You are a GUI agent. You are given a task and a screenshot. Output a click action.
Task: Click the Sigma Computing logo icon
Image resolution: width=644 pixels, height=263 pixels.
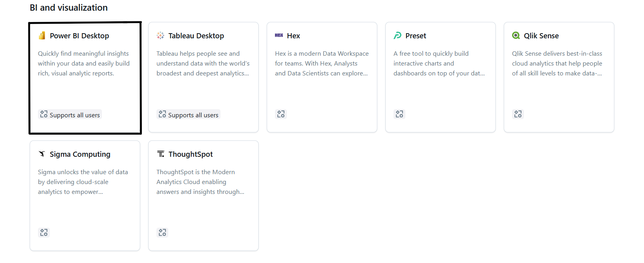coord(42,154)
